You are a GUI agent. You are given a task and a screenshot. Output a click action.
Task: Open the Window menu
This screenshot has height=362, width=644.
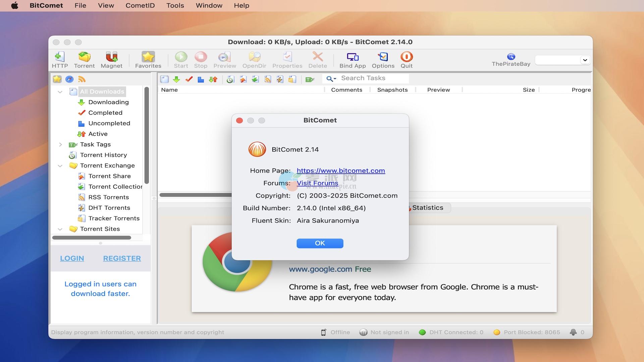coord(209,5)
